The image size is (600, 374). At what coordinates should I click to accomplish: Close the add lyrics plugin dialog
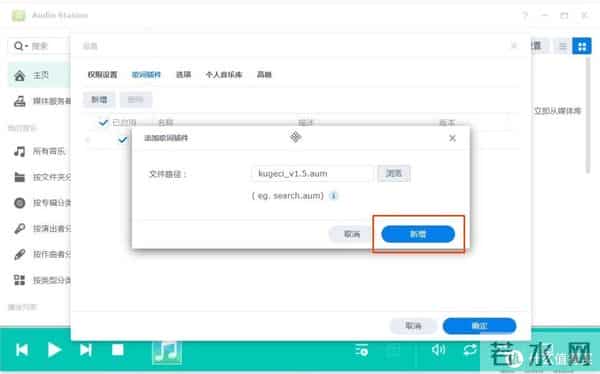tap(452, 138)
